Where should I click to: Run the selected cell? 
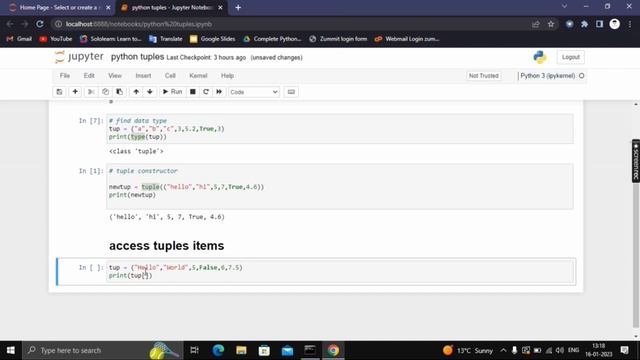click(x=172, y=92)
